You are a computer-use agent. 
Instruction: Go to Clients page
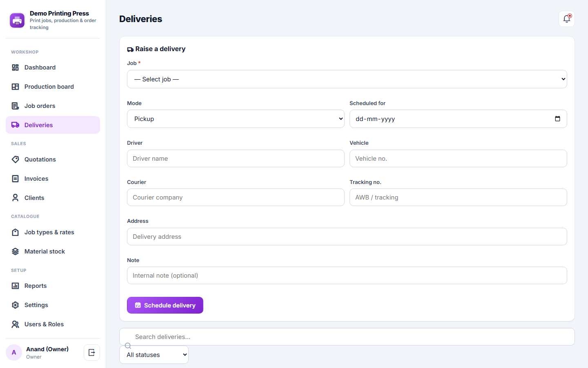[x=53, y=198]
